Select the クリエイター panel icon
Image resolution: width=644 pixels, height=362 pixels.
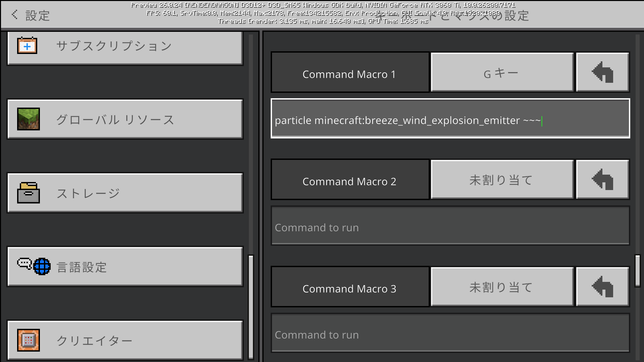point(28,340)
